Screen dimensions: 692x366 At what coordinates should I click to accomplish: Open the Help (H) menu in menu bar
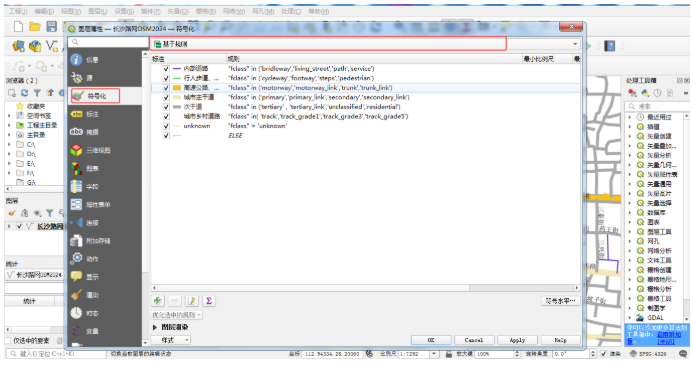click(318, 11)
